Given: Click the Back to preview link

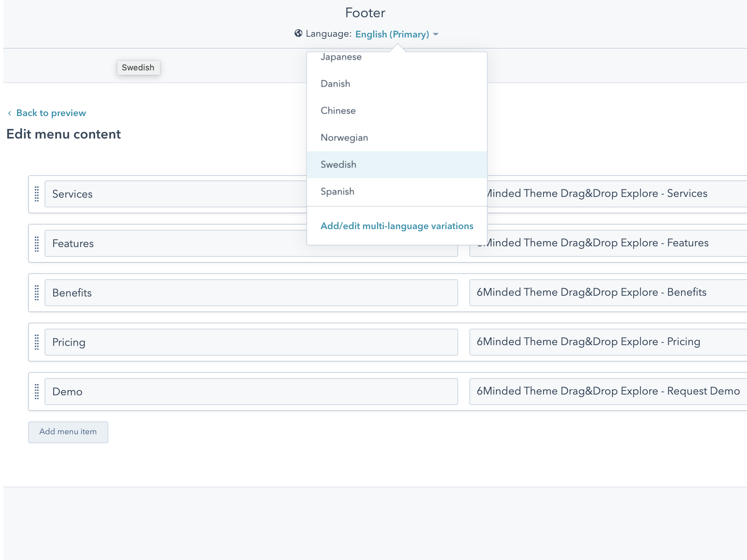Looking at the screenshot, I should (51, 113).
